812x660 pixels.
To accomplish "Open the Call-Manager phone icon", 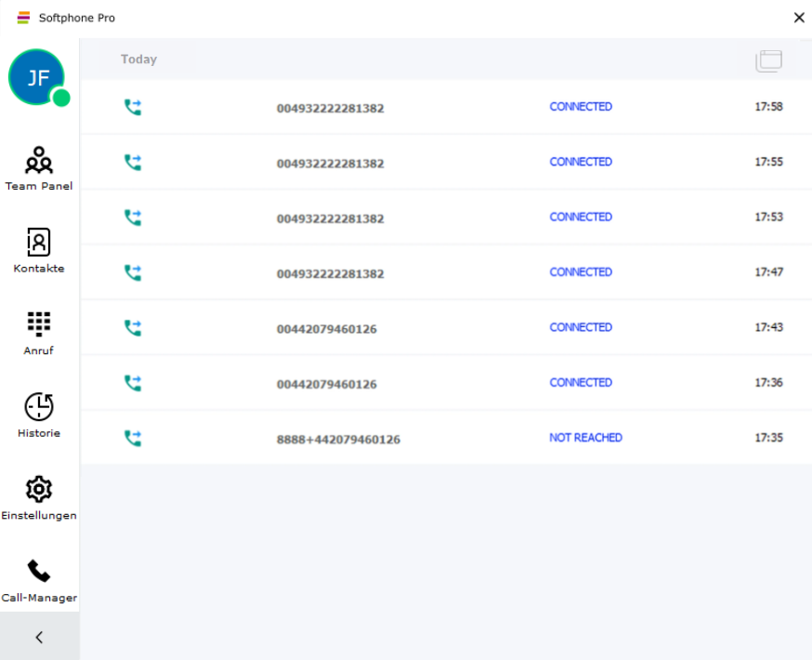I will [x=39, y=571].
